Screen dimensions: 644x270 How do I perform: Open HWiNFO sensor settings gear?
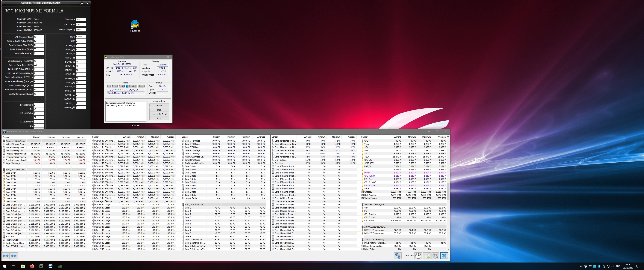pos(435,256)
